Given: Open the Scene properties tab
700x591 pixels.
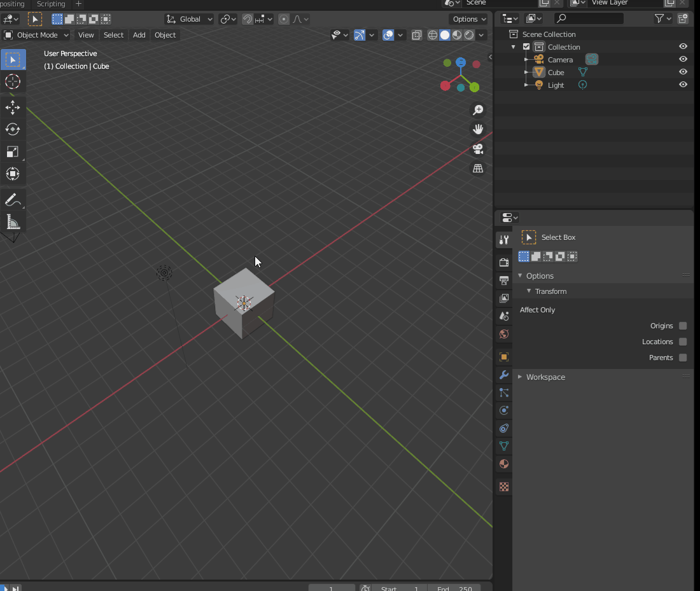Looking at the screenshot, I should [x=504, y=316].
